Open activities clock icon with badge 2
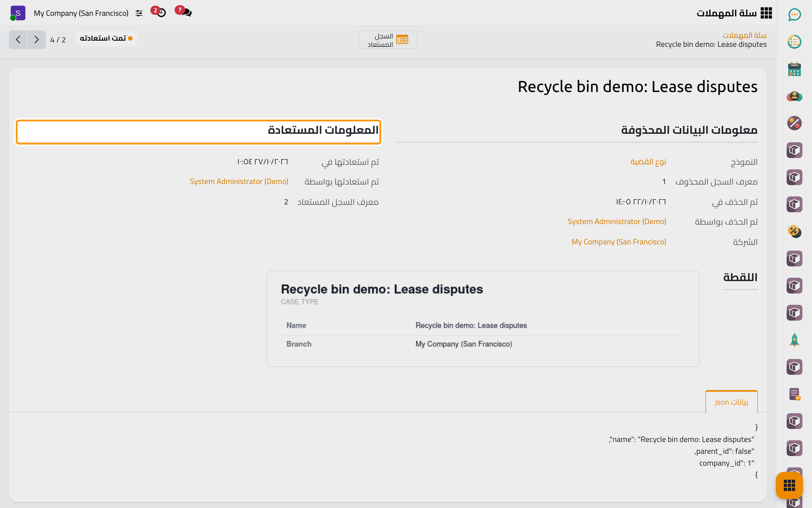Screen dimensions: 812x508 tap(159, 12)
